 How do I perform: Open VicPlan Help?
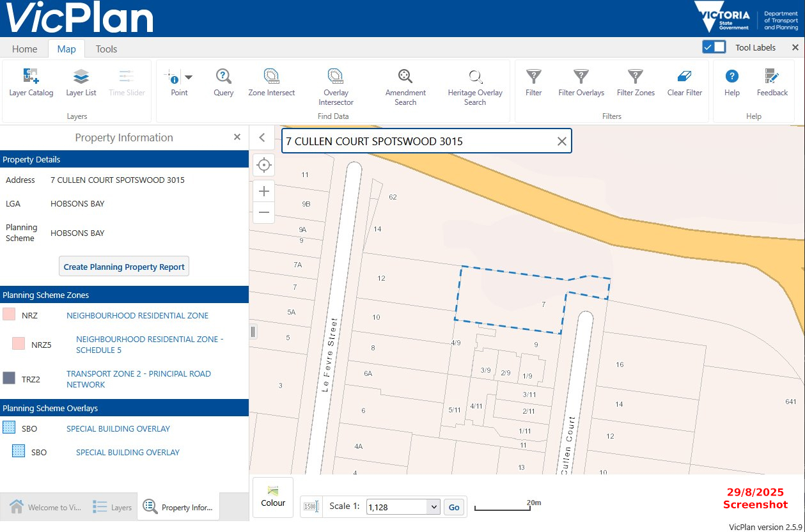point(731,82)
